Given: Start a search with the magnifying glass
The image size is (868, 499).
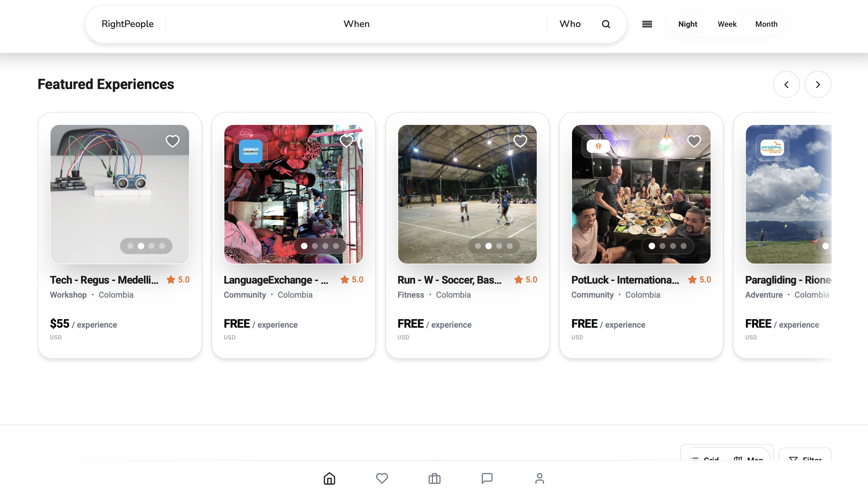Looking at the screenshot, I should tap(606, 24).
